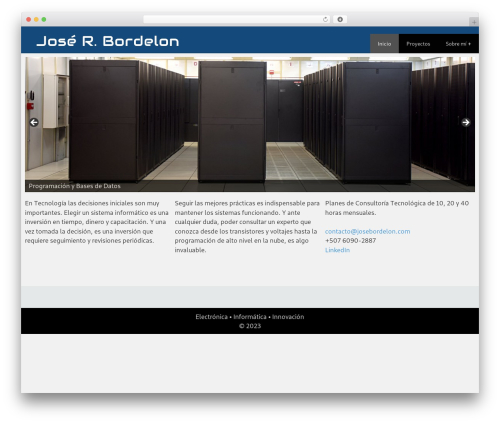Viewport: 500px width, 423px height.
Task: Click the Programación y Bases de Datos caption
Action: click(x=74, y=186)
